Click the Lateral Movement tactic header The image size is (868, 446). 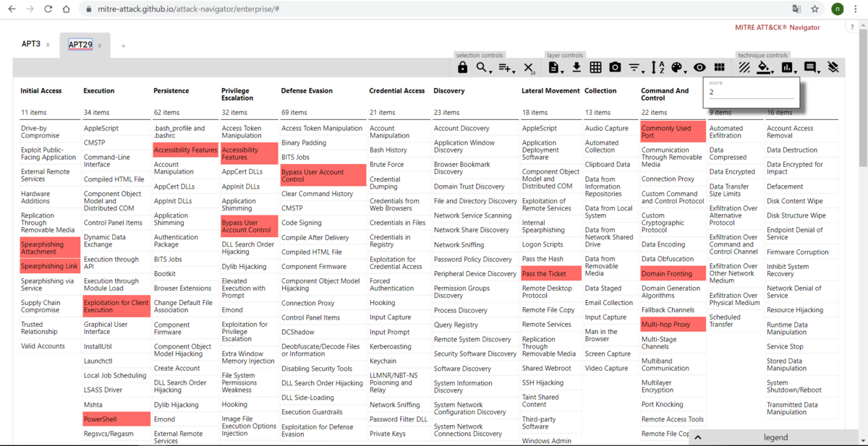coord(550,90)
